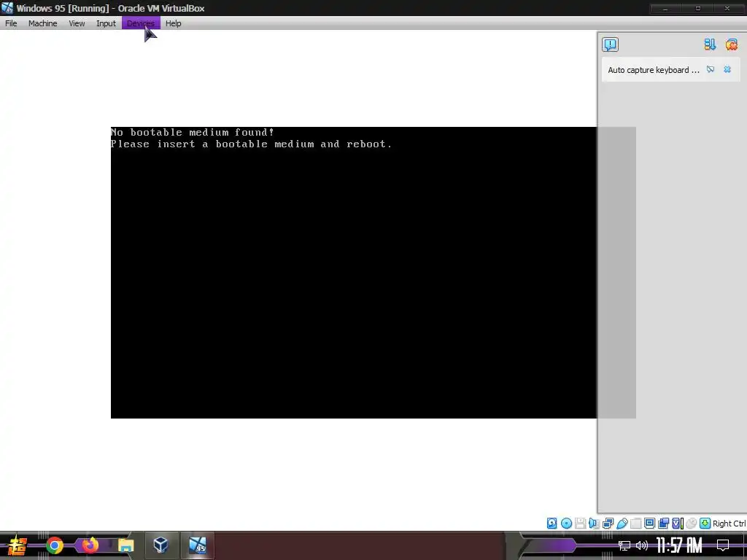
Task: Open the File menu
Action: coord(11,23)
